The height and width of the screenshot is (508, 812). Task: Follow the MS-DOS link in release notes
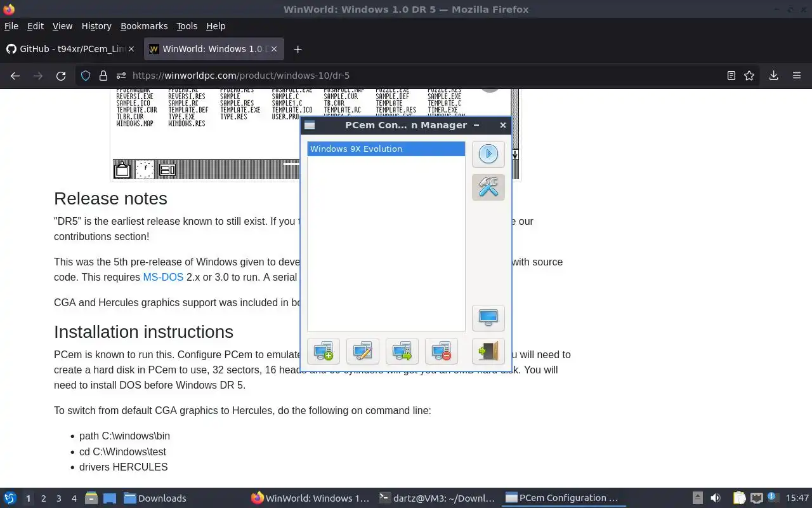[x=163, y=277]
